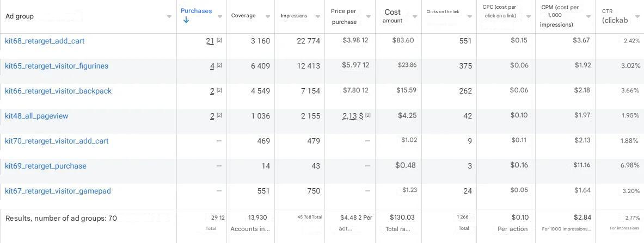Open the kit69_retarget_purchase ad group
Viewport: 644px width, 243px height.
pyautogui.click(x=46, y=166)
